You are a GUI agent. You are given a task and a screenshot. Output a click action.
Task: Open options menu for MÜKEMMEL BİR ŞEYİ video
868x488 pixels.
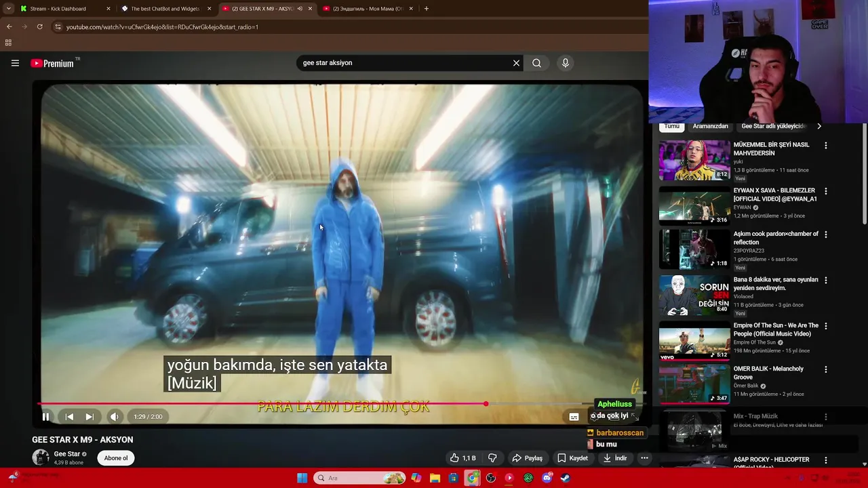pyautogui.click(x=825, y=146)
